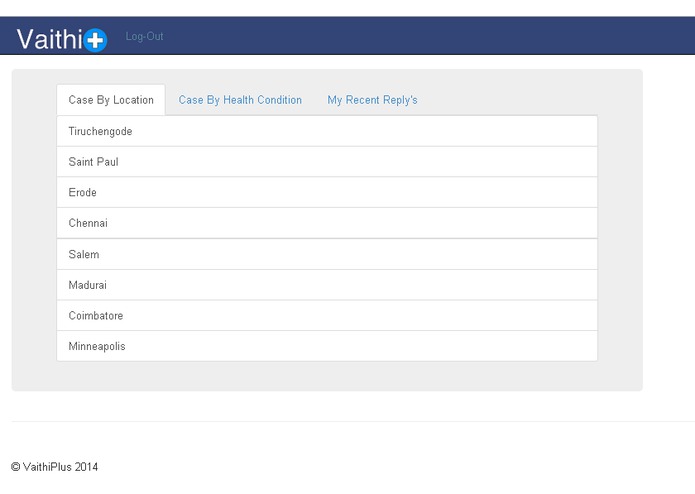Click the Log-Out link
Image resolution: width=695 pixels, height=494 pixels.
click(x=144, y=36)
